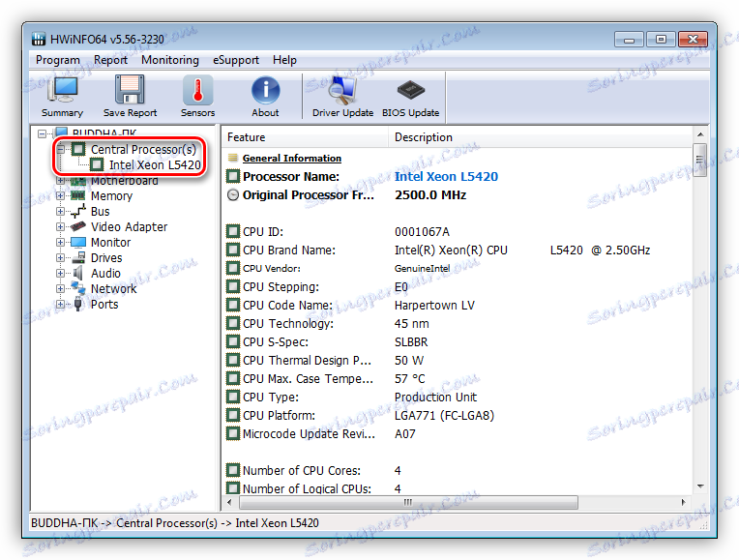Expand the Network tree node
Screen dimensions: 739x560
(60, 288)
